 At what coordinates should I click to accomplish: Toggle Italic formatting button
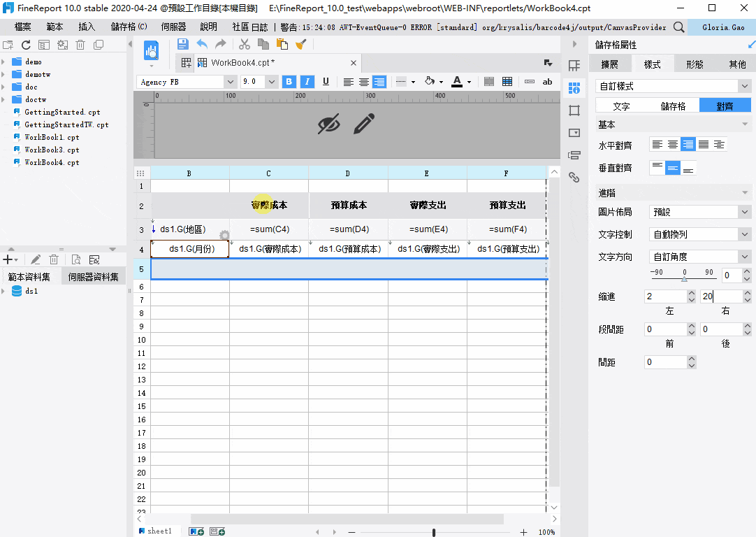tap(307, 82)
